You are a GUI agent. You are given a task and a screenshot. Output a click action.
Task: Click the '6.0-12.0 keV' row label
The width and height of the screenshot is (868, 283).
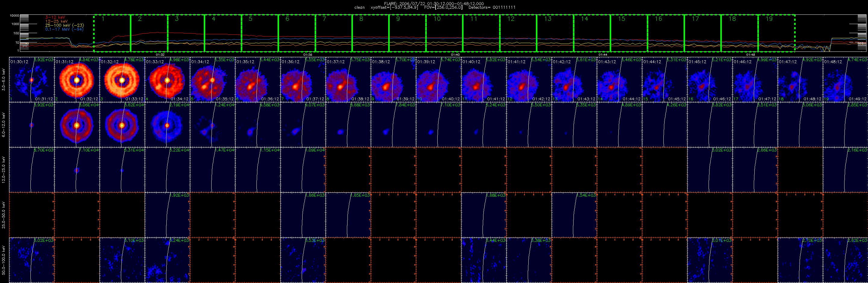4,125
